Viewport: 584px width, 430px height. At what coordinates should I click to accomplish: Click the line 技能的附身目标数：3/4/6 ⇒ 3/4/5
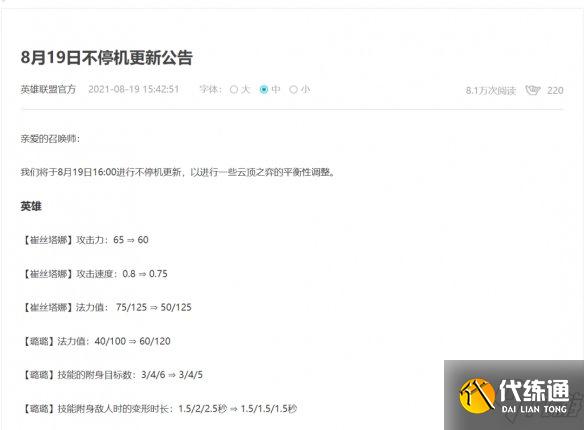112,375
